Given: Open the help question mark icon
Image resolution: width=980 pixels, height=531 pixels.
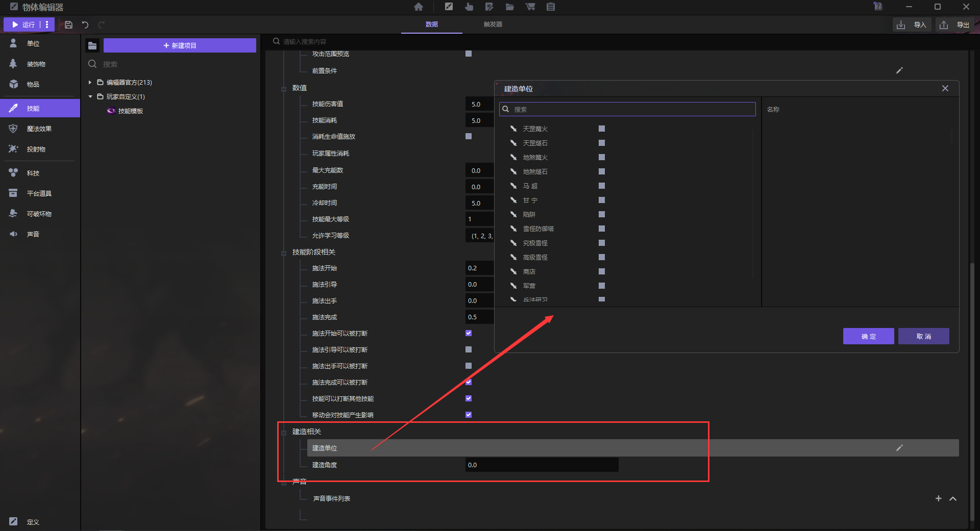Looking at the screenshot, I should click(x=878, y=7).
